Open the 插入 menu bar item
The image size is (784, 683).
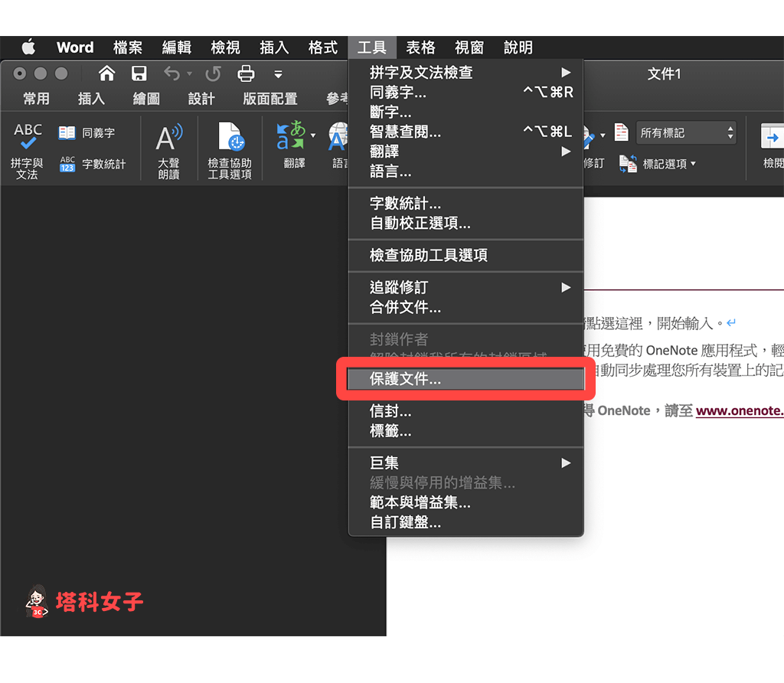tap(274, 47)
